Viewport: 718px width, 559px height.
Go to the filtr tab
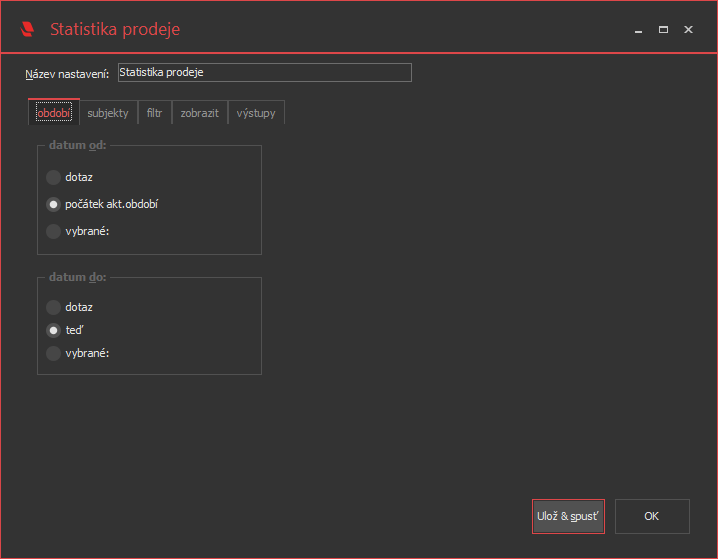(x=154, y=113)
